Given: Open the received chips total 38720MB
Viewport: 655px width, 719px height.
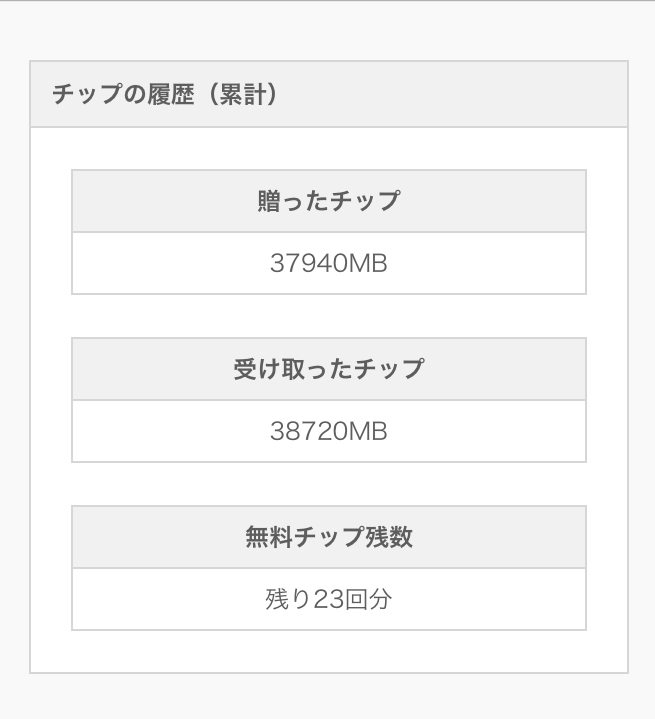Looking at the screenshot, I should (328, 432).
